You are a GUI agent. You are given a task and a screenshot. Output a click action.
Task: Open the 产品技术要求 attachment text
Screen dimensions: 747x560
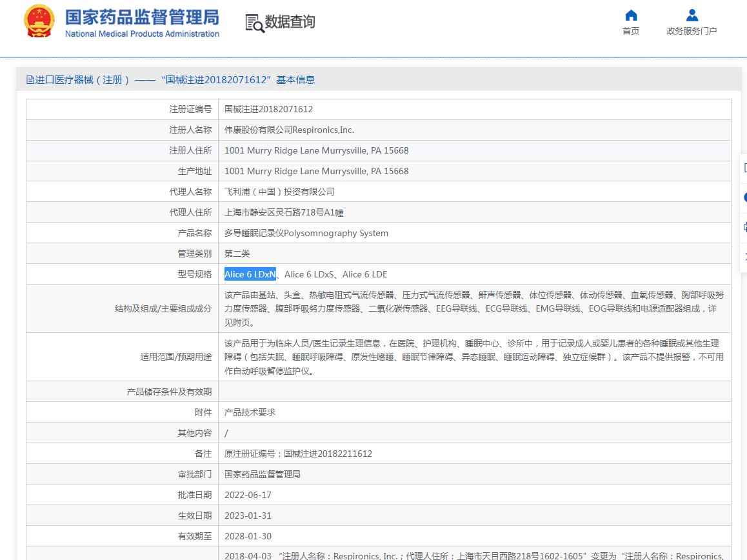(250, 412)
